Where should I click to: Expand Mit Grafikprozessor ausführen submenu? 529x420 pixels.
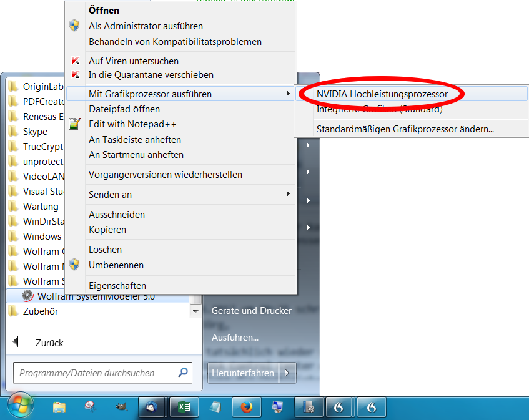pos(180,94)
